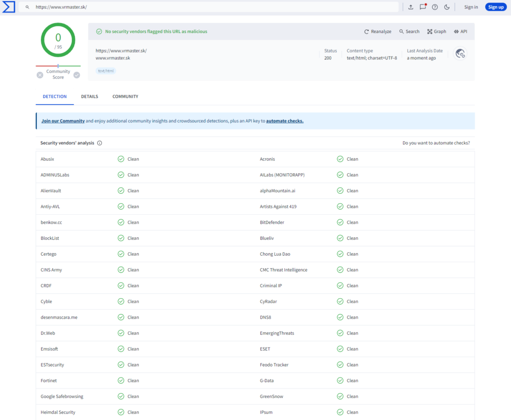Click the text/html tag chip
Viewport: 511px width, 420px height.
(106, 71)
